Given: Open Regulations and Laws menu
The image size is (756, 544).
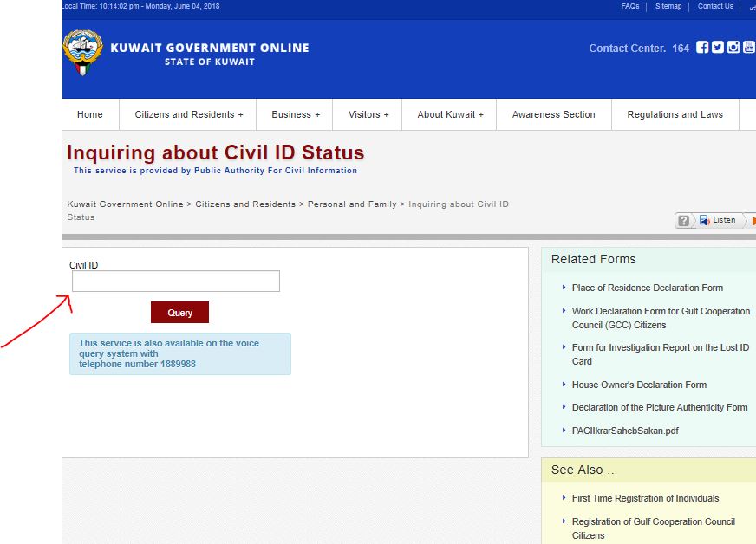Looking at the screenshot, I should [675, 114].
